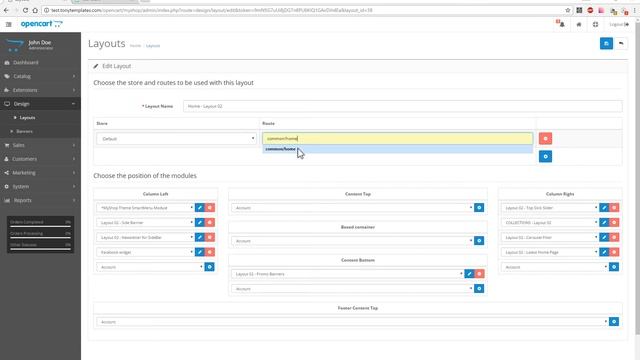Click the Logout link in header
The height and width of the screenshot is (360, 640).
tap(619, 24)
